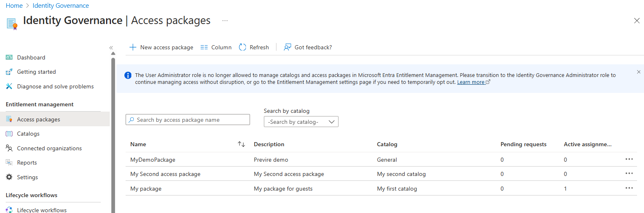Open the MyDemoPackage access package
Screen dimensions: 644x213
coord(153,160)
